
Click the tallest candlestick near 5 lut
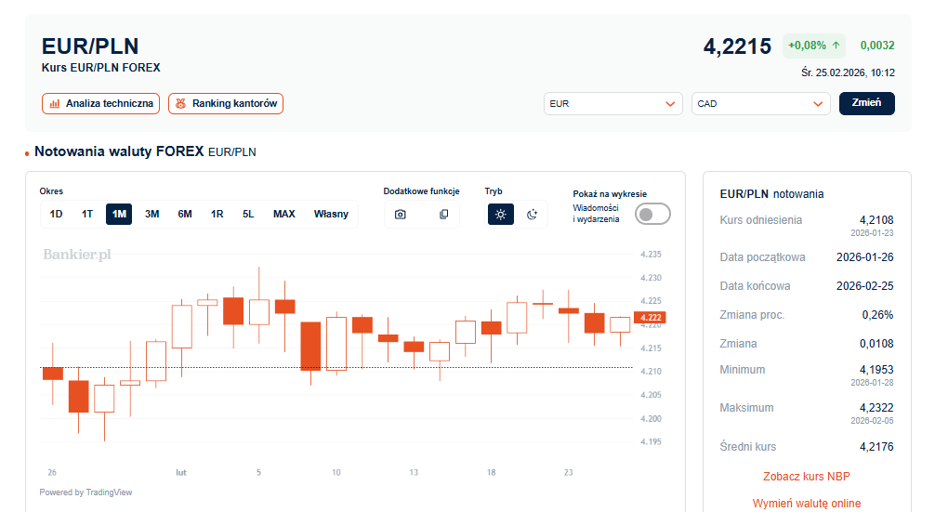click(259, 306)
